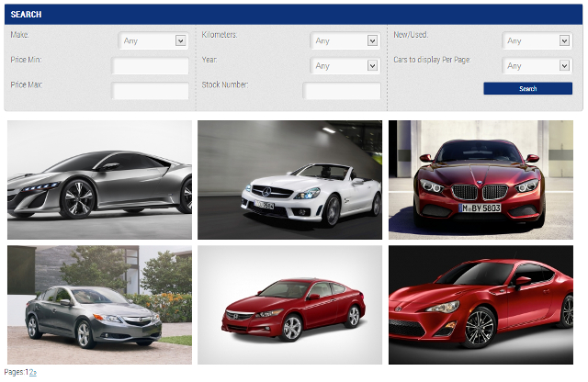The image size is (588, 382).
Task: Click the 'Kilometers:' label text
Action: [x=220, y=35]
